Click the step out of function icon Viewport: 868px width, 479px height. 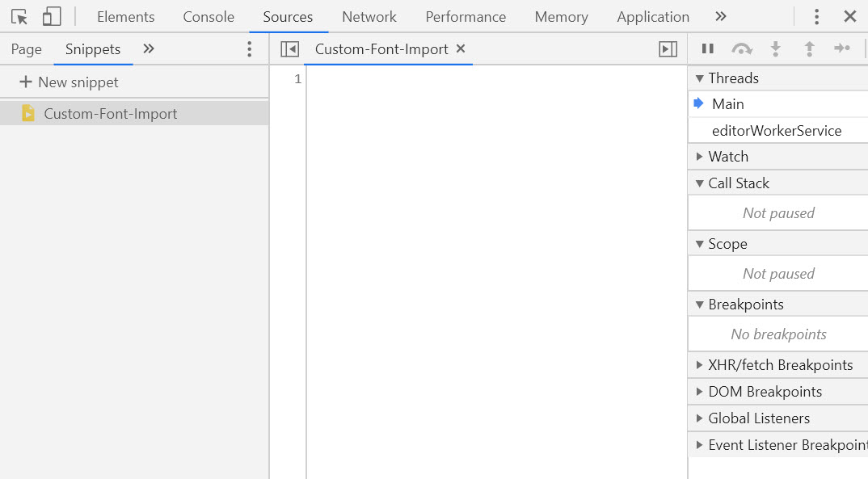809,48
